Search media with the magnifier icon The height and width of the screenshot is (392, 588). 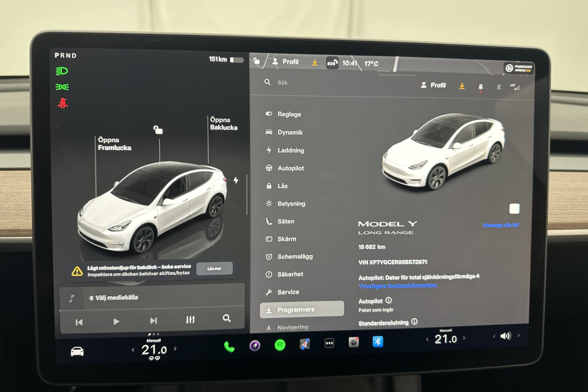pos(226,318)
